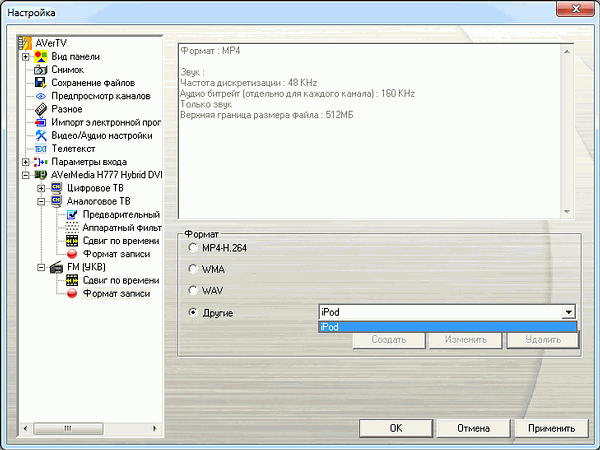
Task: Click info box scroll down arrow
Action: pos(567,212)
